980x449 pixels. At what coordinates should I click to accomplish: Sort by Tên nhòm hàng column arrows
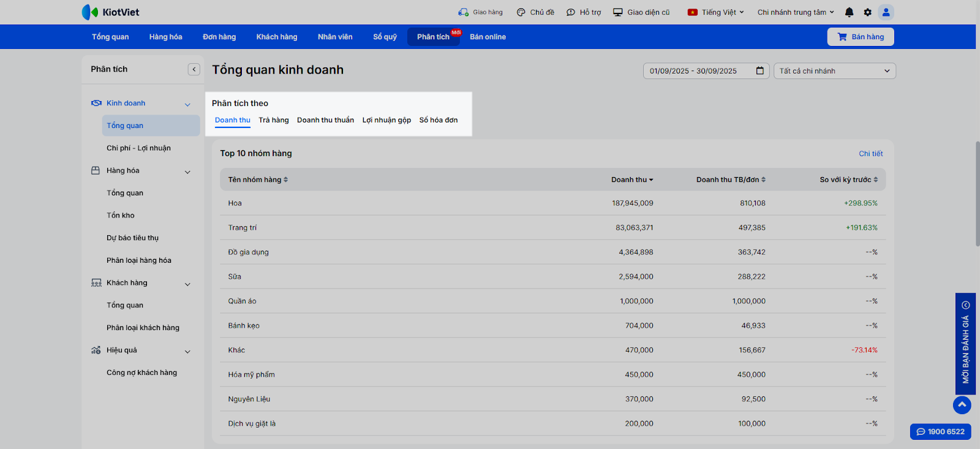[x=285, y=179]
